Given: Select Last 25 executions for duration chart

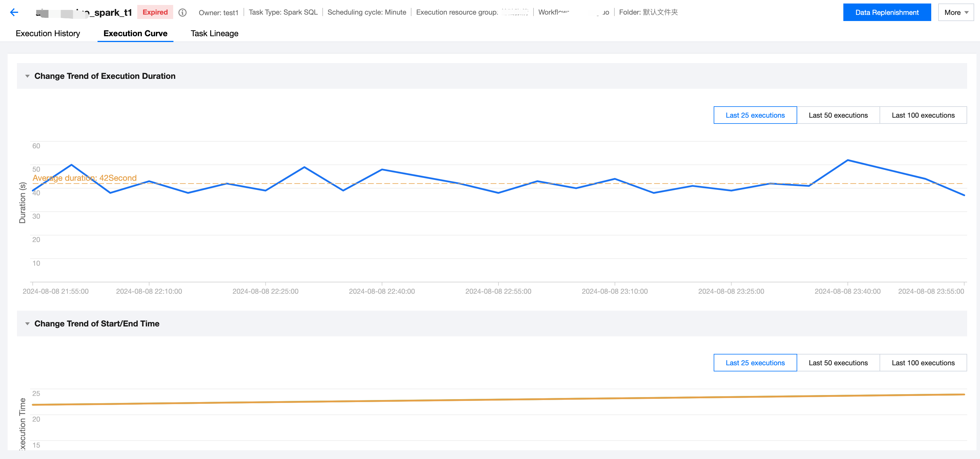Looking at the screenshot, I should click(755, 115).
